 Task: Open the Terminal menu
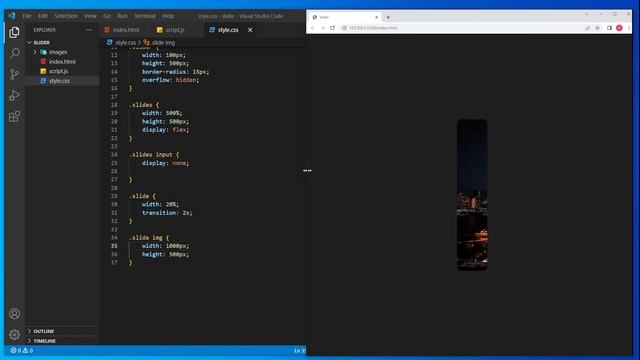[145, 16]
